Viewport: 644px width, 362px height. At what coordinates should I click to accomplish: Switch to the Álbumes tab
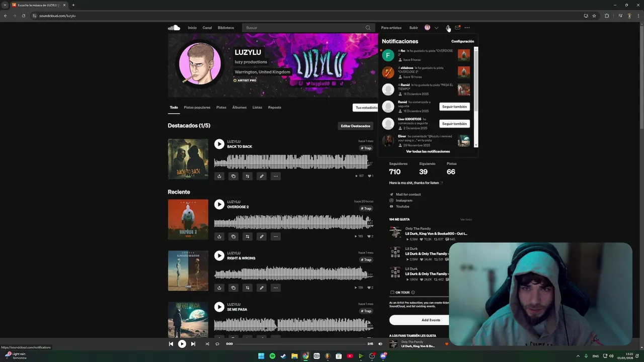pyautogui.click(x=239, y=107)
